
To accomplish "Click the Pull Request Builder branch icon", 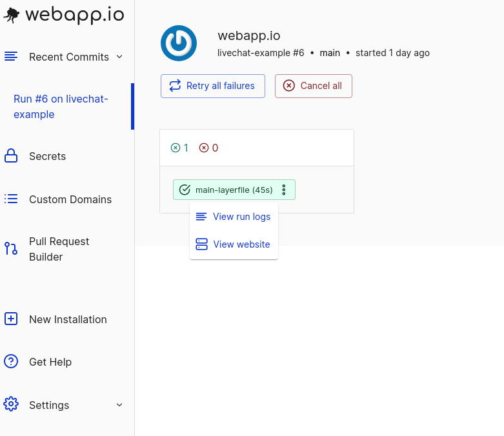I will point(11,248).
